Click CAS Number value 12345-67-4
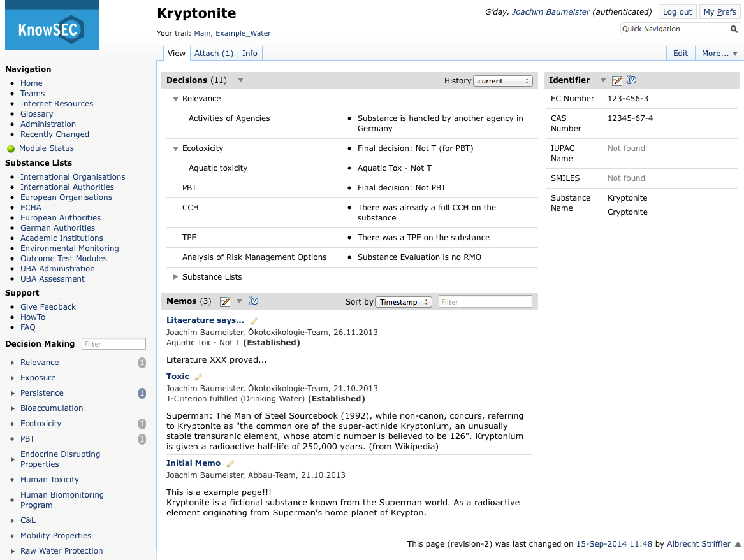The image size is (744, 560). 630,118
